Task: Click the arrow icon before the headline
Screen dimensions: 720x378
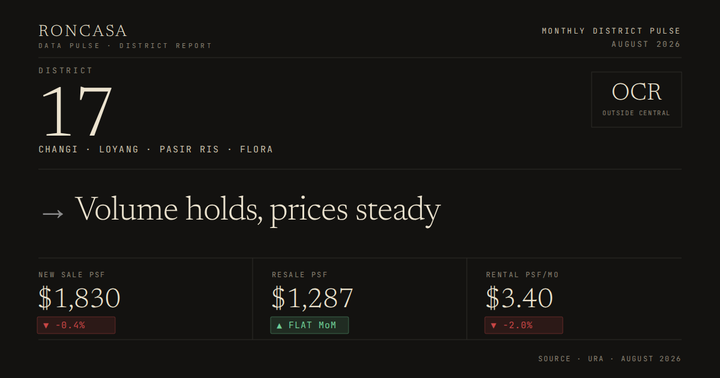Action: point(53,214)
